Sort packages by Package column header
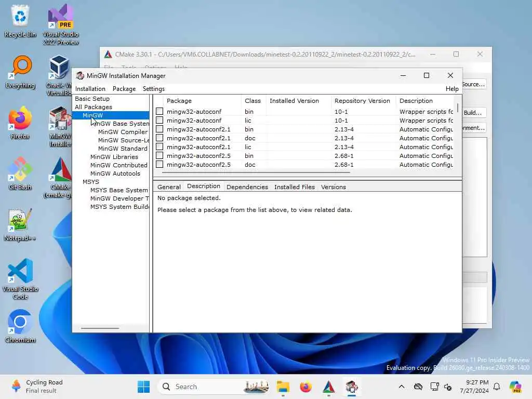This screenshot has height=399, width=532. 202,101
